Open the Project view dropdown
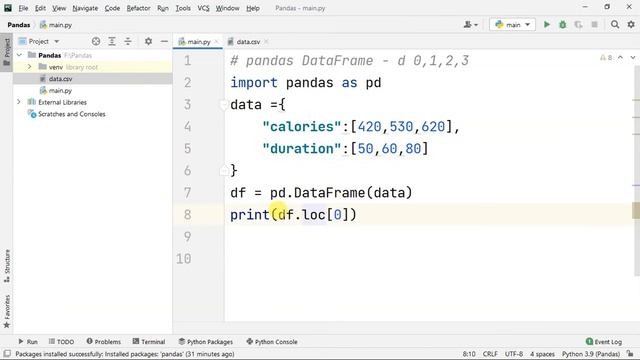Screen dimensions: 640x360 [x=39, y=41]
